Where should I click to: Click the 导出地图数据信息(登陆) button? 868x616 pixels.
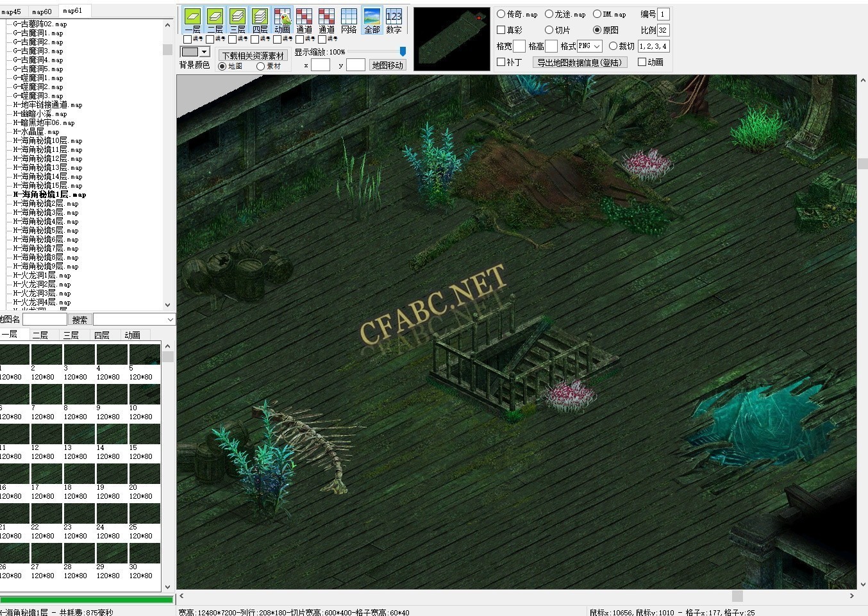580,62
